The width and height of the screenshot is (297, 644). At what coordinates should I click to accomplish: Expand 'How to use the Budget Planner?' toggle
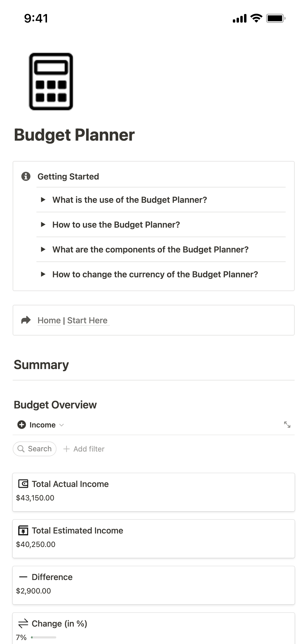tap(43, 225)
